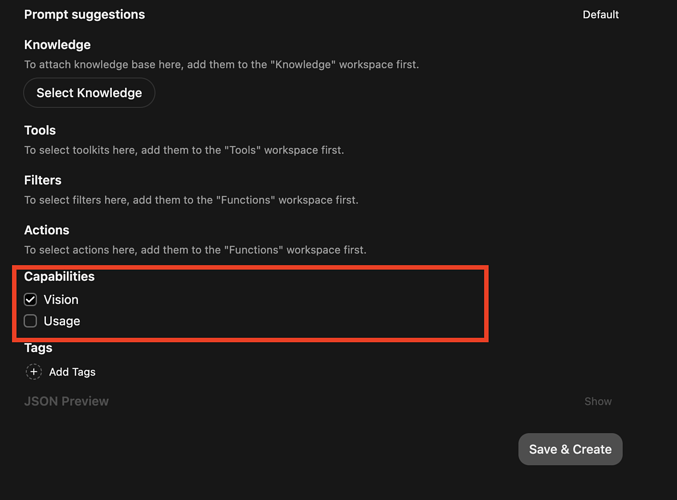Click the Tools section heading
The width and height of the screenshot is (677, 500).
click(40, 130)
